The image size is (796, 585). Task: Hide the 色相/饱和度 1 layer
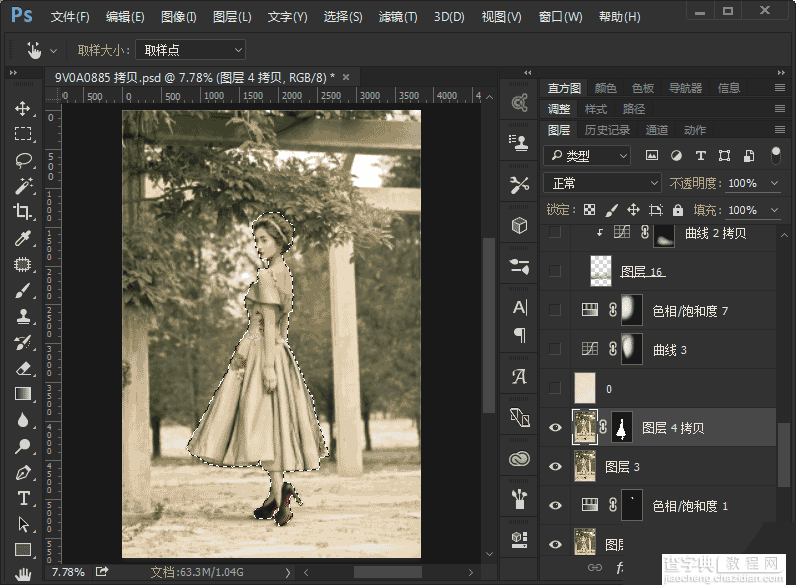point(555,505)
